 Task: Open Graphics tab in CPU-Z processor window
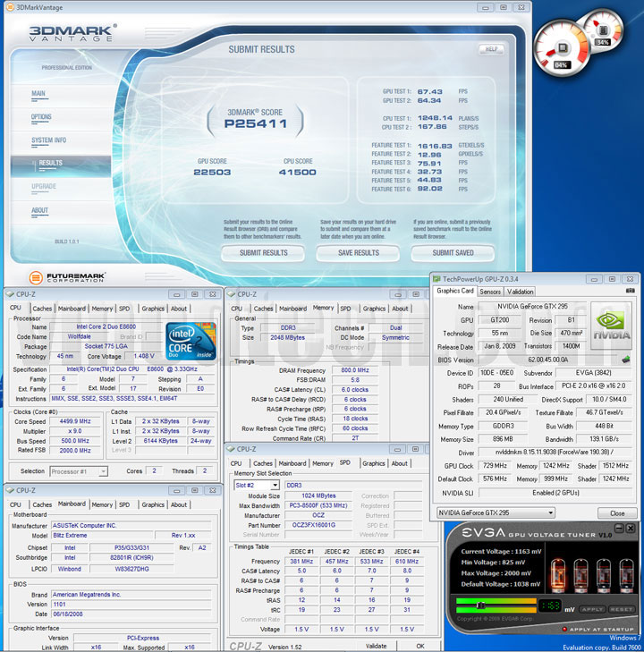point(153,309)
